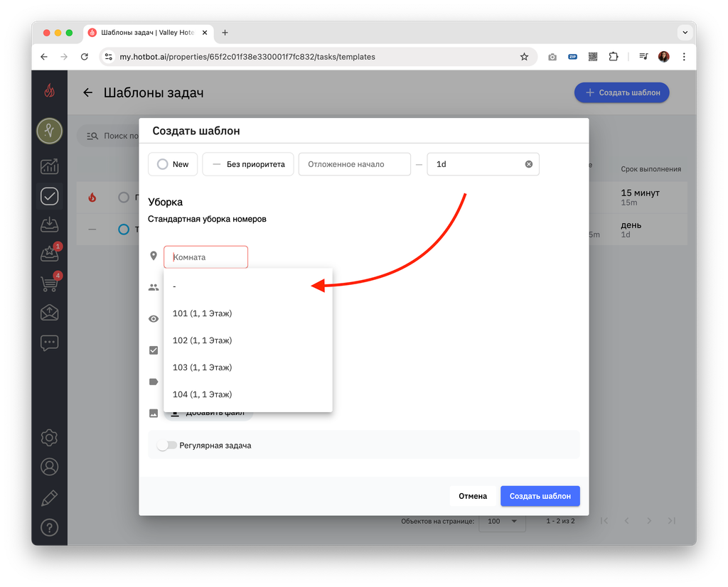This screenshot has height=587, width=728.
Task: Click the camera screenshot extension icon
Action: pyautogui.click(x=552, y=57)
